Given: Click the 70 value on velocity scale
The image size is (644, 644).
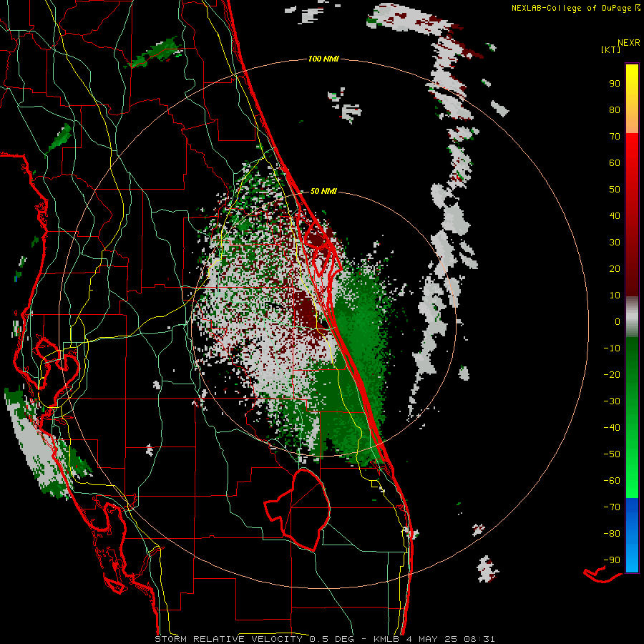Looking at the screenshot, I should pyautogui.click(x=615, y=137).
